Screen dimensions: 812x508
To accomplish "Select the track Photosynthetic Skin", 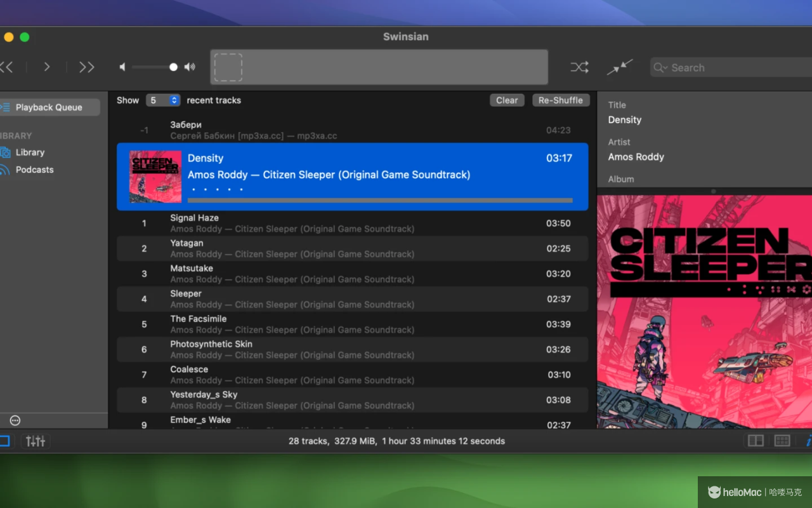I will pyautogui.click(x=353, y=349).
